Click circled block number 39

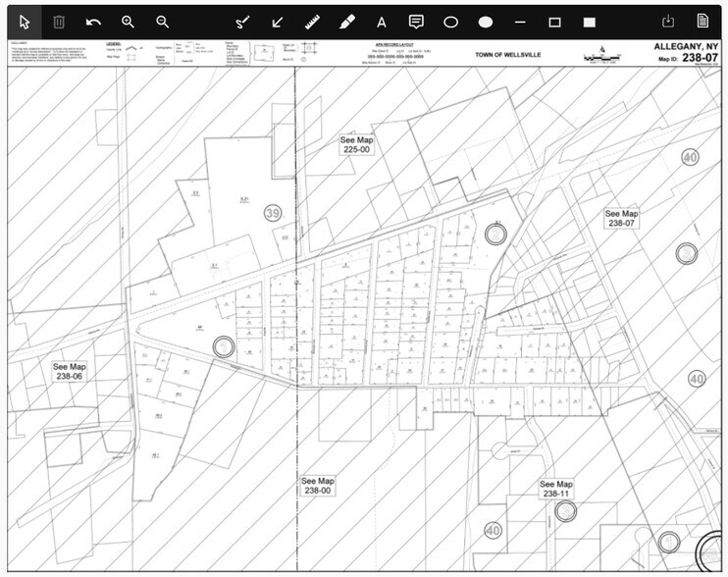click(x=273, y=214)
